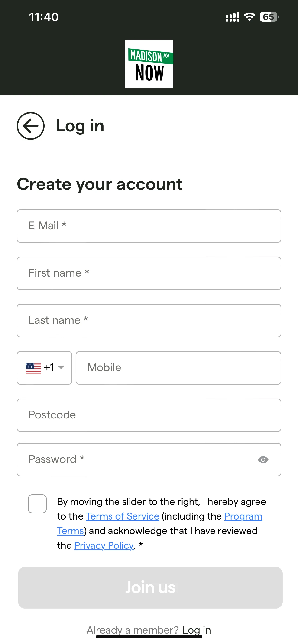Open the Privacy Policy link
This screenshot has width=298, height=644.
(x=104, y=545)
